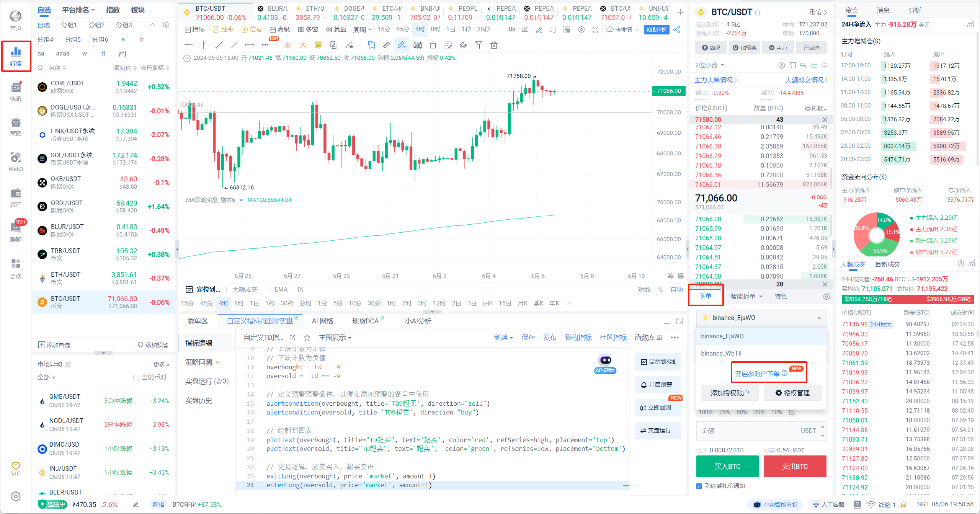Click the filter funnel drawing icon

coord(479,45)
